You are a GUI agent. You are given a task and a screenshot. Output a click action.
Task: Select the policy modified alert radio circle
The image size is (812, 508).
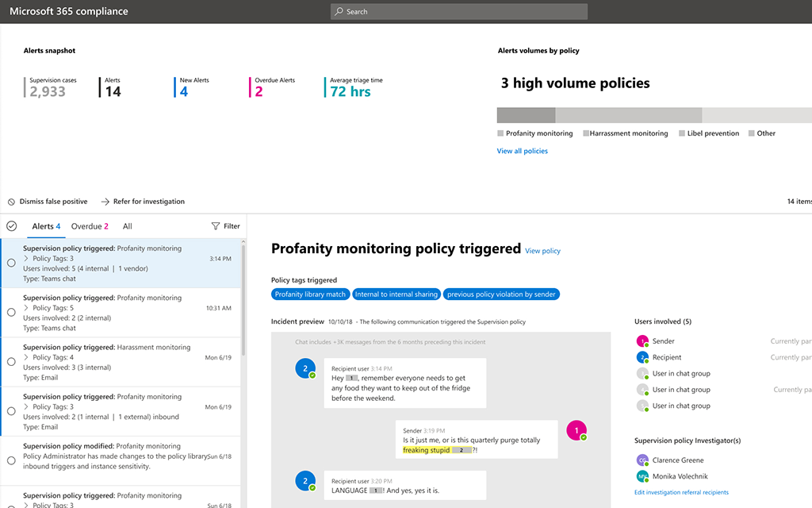[x=11, y=460]
